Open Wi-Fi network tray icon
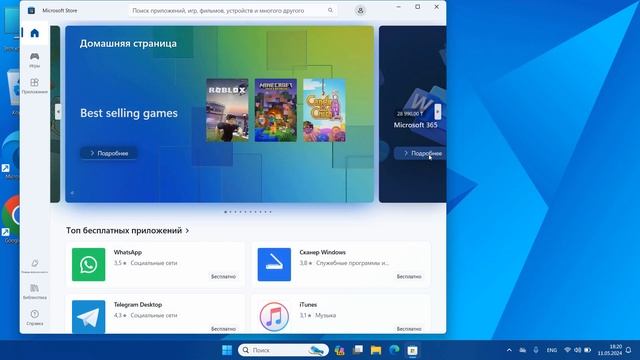The image size is (640, 360). 567,350
